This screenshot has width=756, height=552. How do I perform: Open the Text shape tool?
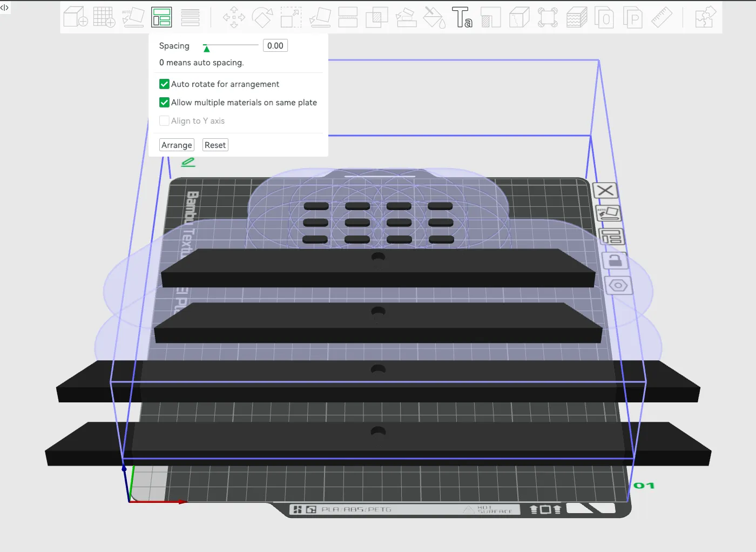[462, 17]
